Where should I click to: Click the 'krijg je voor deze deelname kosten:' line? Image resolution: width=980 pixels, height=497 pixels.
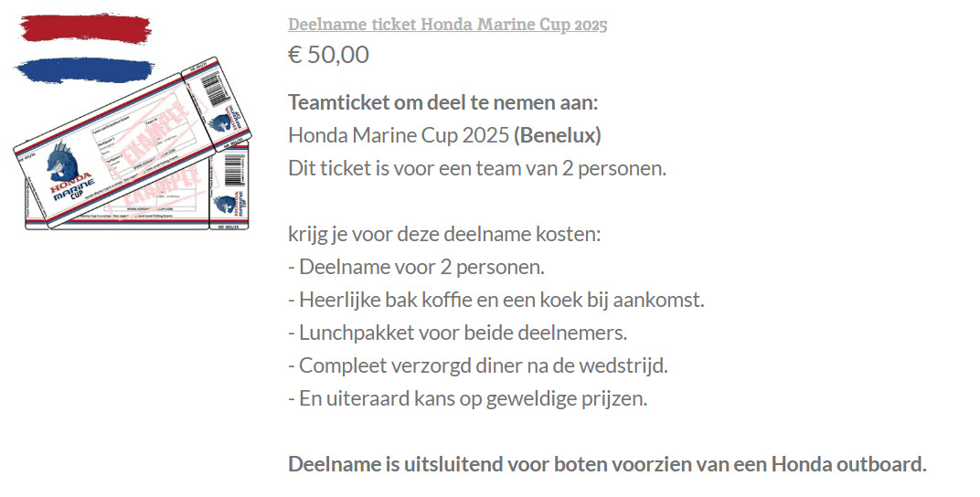pyautogui.click(x=443, y=234)
